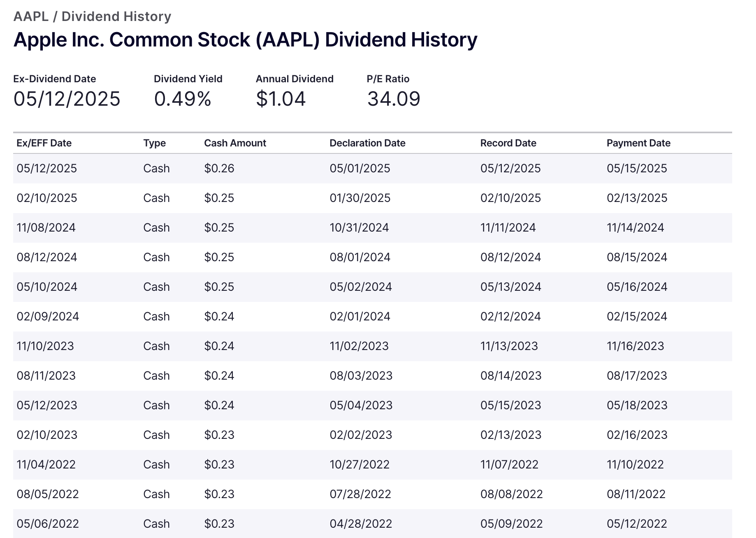This screenshot has height=538, width=756.
Task: Click Ex/EFF date 02/10/2023
Action: pyautogui.click(x=47, y=435)
